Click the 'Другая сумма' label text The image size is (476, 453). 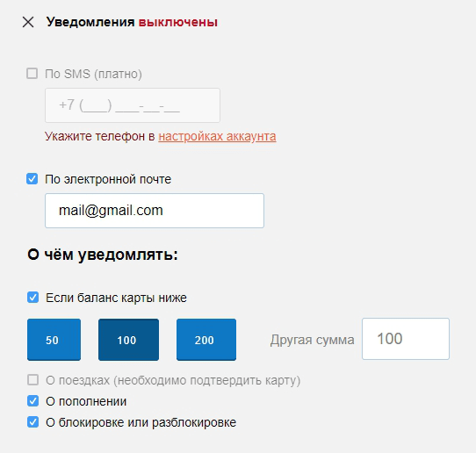click(x=312, y=340)
